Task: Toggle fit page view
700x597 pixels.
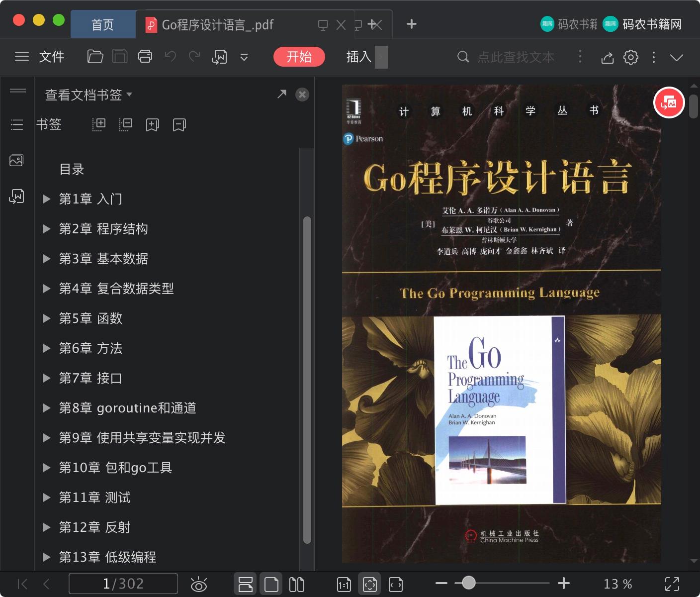Action: [x=369, y=584]
